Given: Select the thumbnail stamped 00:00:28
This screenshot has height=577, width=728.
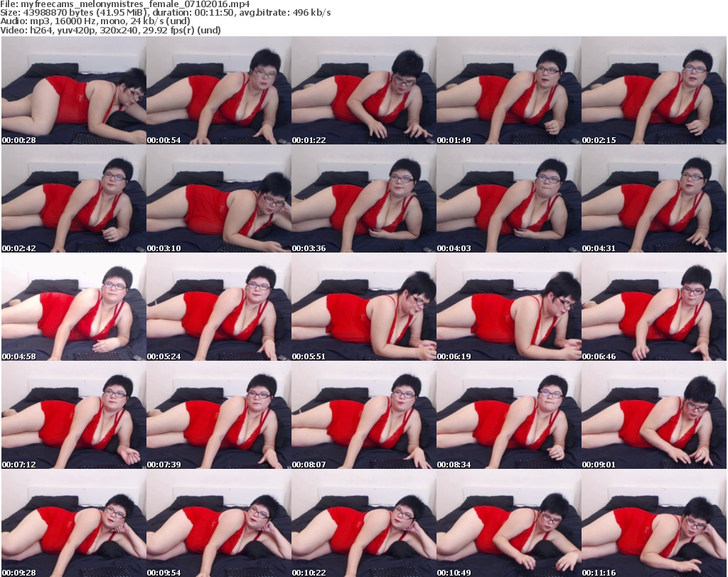Looking at the screenshot, I should [x=74, y=90].
